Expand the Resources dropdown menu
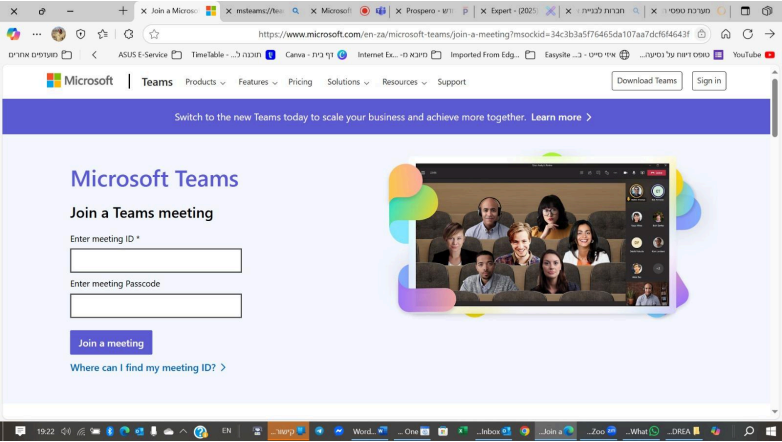 (x=404, y=82)
